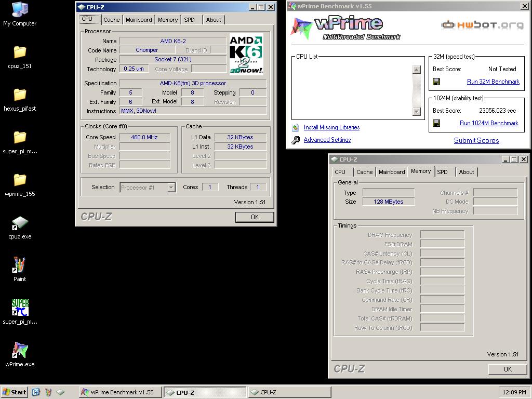532x399 pixels.
Task: Click the Code Name Chomper value
Action: (x=147, y=50)
